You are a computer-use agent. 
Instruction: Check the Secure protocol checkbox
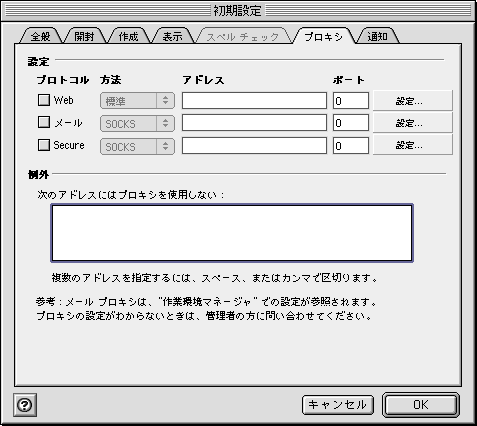44,145
